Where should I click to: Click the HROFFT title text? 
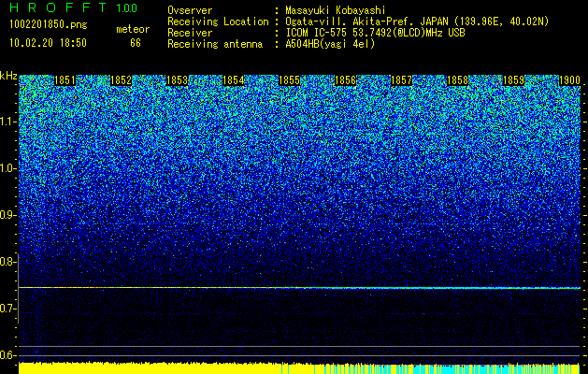coord(58,7)
